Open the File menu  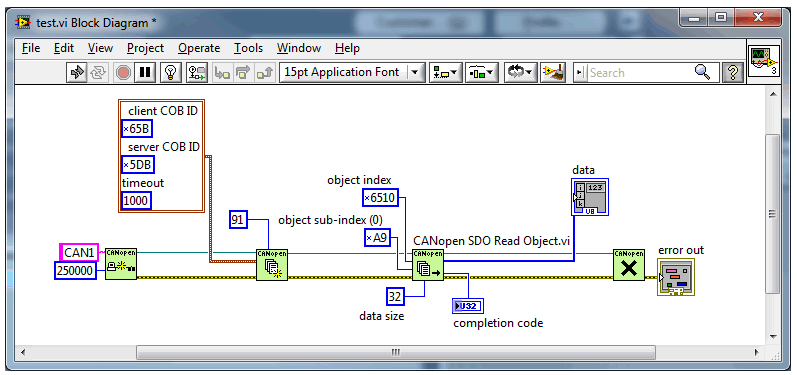coord(31,48)
